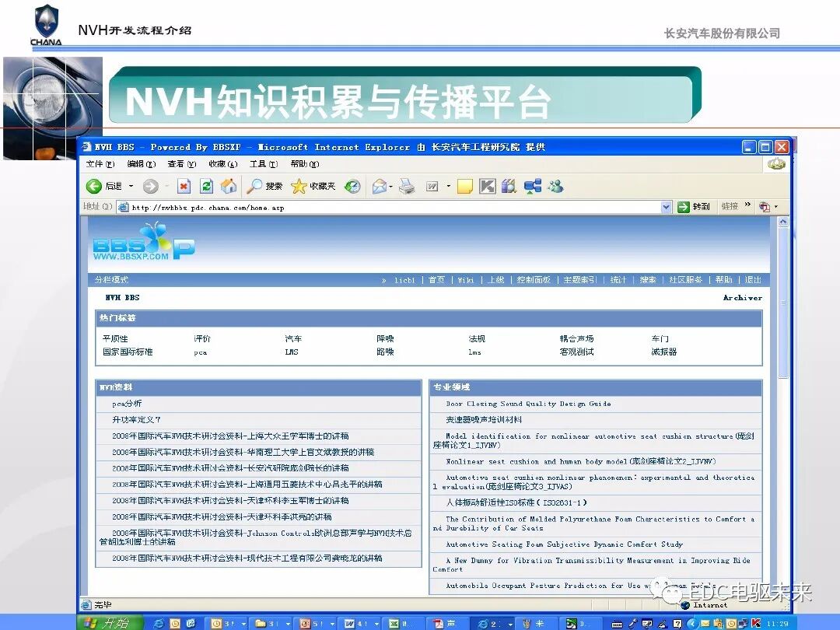Expand the 链接 links chevron
This screenshot has width=840, height=630.
click(747, 205)
